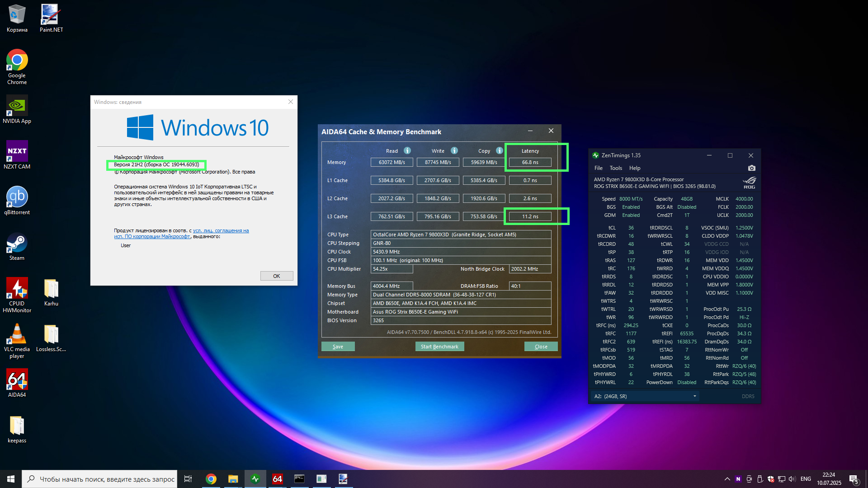Launch qBittorrent from the desktop
The height and width of the screenshot is (488, 868).
17,201
